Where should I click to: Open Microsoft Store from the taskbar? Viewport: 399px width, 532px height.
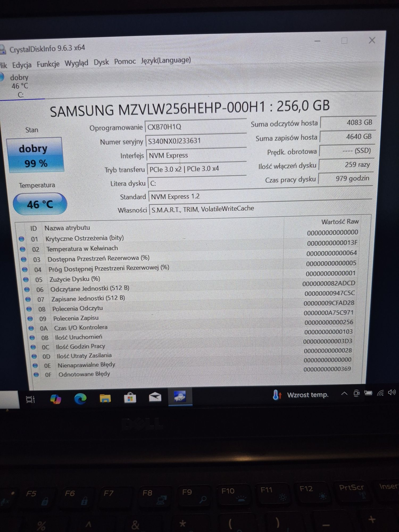130,398
